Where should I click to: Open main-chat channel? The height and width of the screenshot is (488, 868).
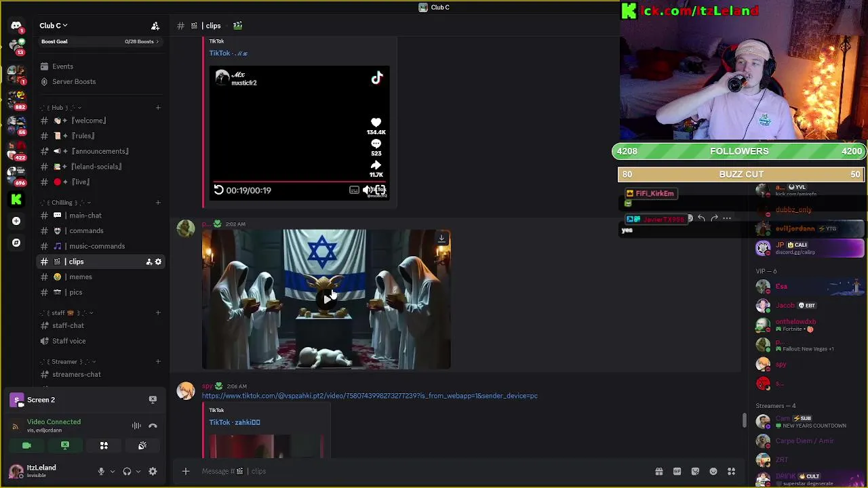point(100,216)
